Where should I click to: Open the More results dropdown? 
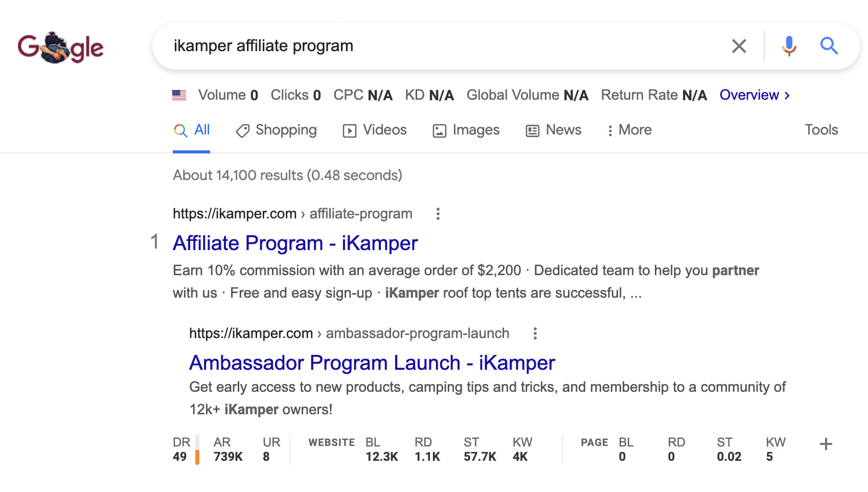click(x=631, y=130)
